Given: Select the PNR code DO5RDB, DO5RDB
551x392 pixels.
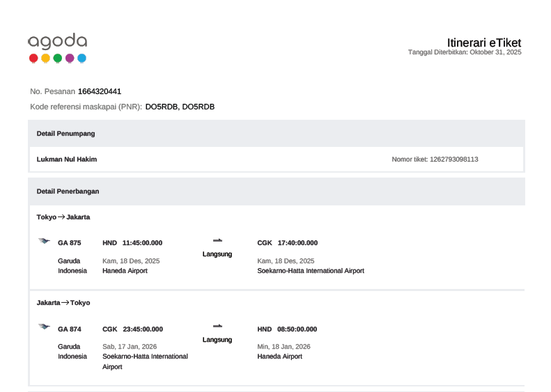Looking at the screenshot, I should (180, 107).
